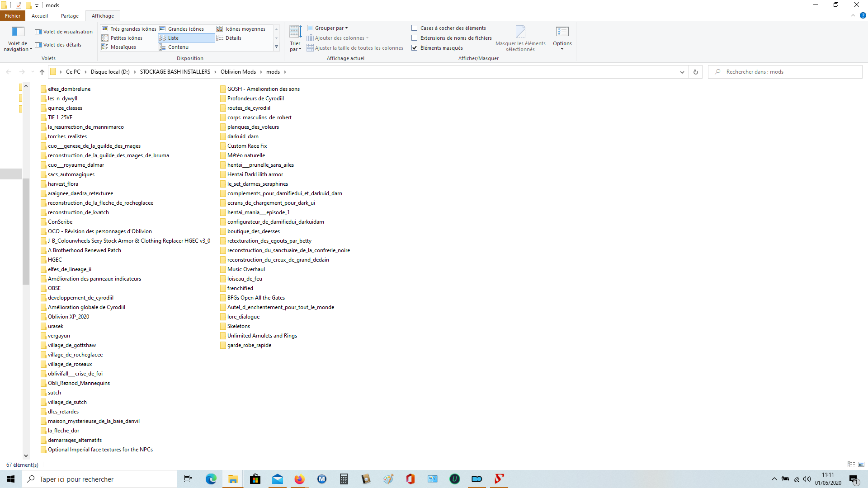Click the Volet de navigation icon
868x488 pixels.
18,32
